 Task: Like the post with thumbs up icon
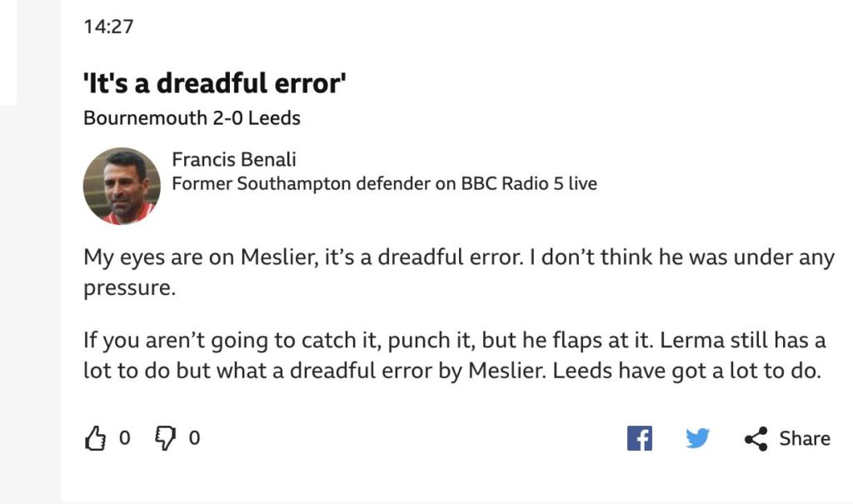[95, 438]
